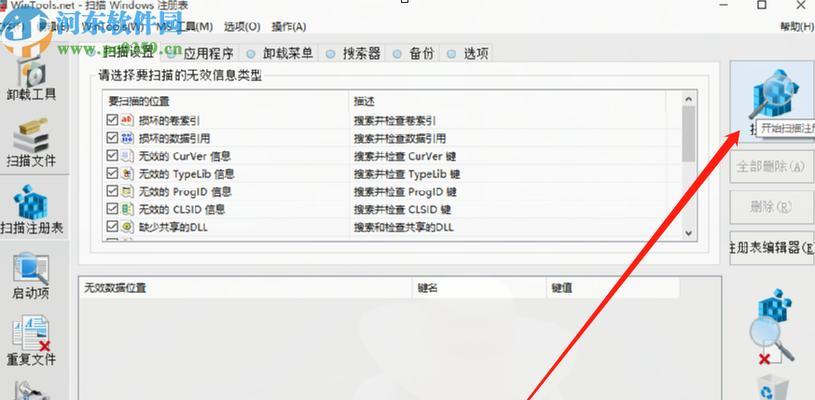The height and width of the screenshot is (400, 815).
Task: Open the 卸载工具 uninstall tool
Action: click(31, 79)
